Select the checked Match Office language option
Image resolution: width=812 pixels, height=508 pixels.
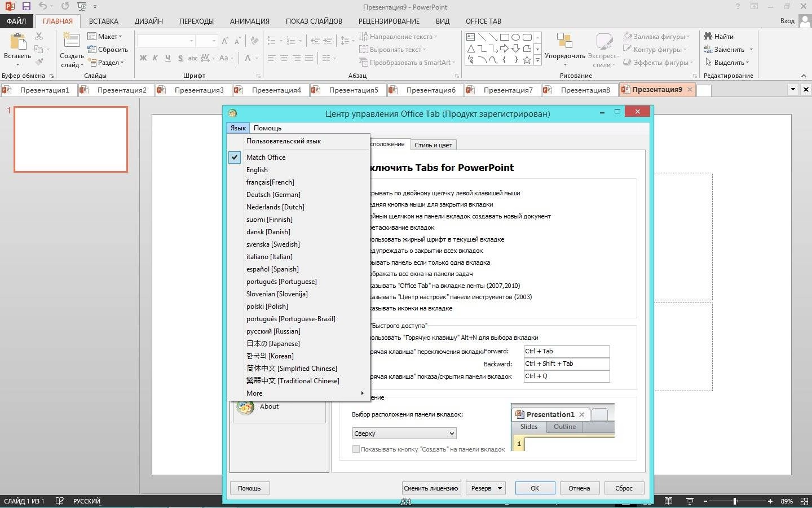(x=298, y=157)
